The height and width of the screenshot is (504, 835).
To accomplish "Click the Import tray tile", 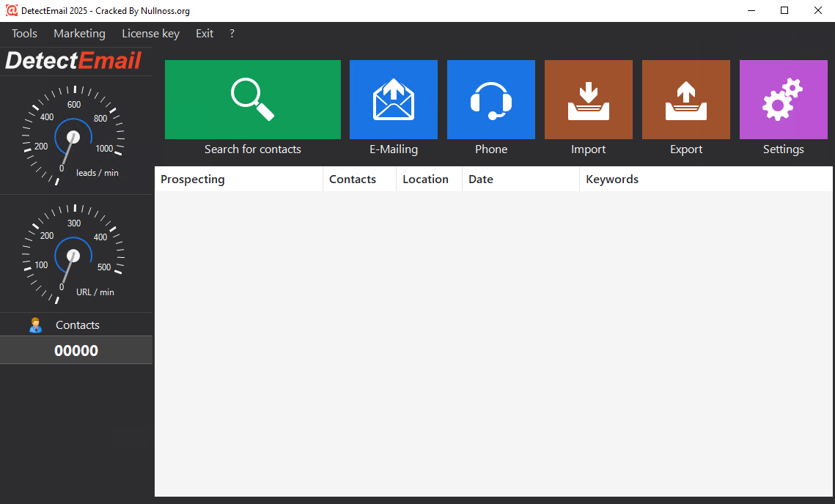I will coord(589,100).
